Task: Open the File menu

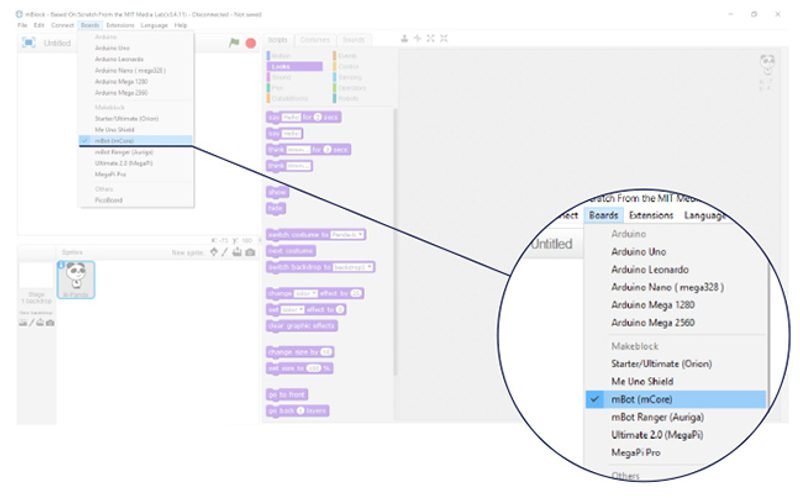Action: coord(22,25)
